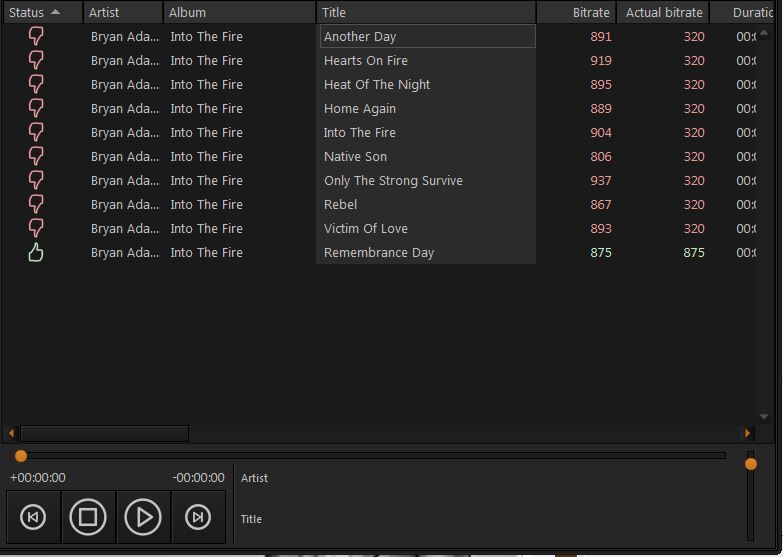Select the title 'Home Again'

coord(360,108)
